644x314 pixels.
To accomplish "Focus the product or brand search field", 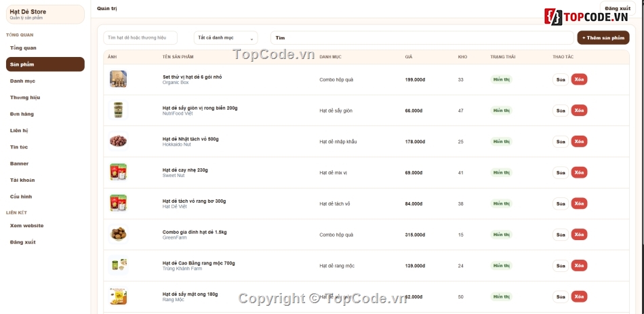I will click(x=140, y=38).
